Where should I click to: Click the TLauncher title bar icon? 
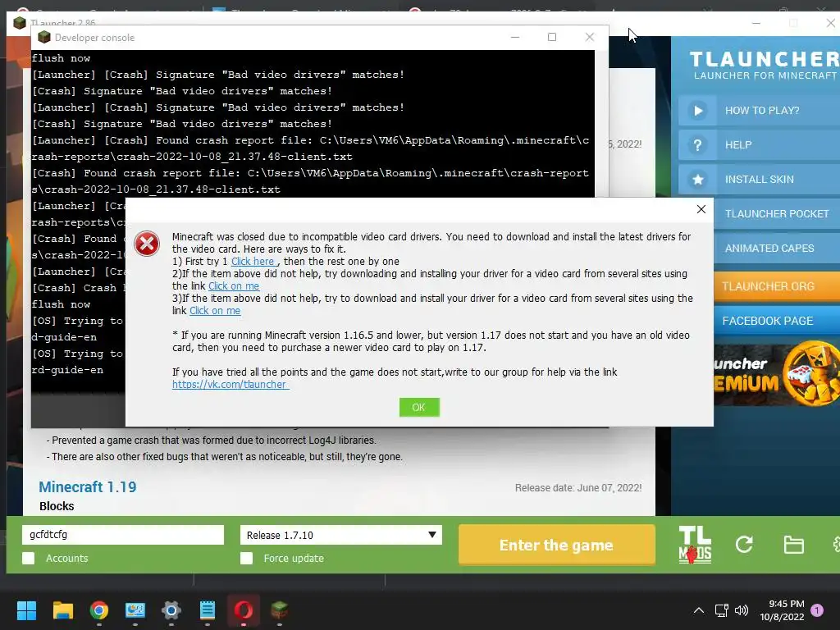pyautogui.click(x=20, y=23)
